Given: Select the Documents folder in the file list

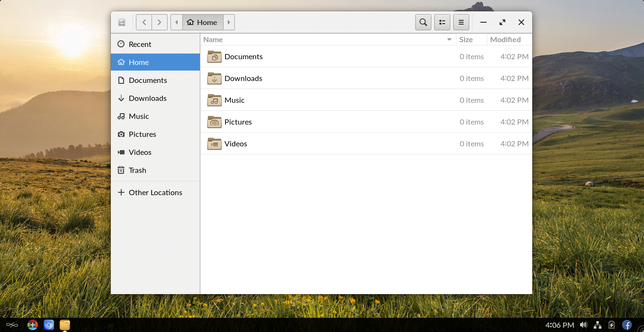Looking at the screenshot, I should click(x=366, y=56).
